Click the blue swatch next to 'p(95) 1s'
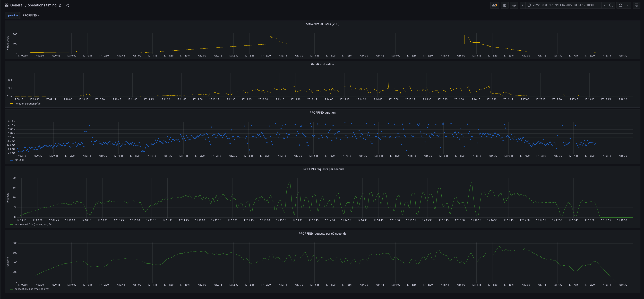644x299 pixels. point(12,160)
